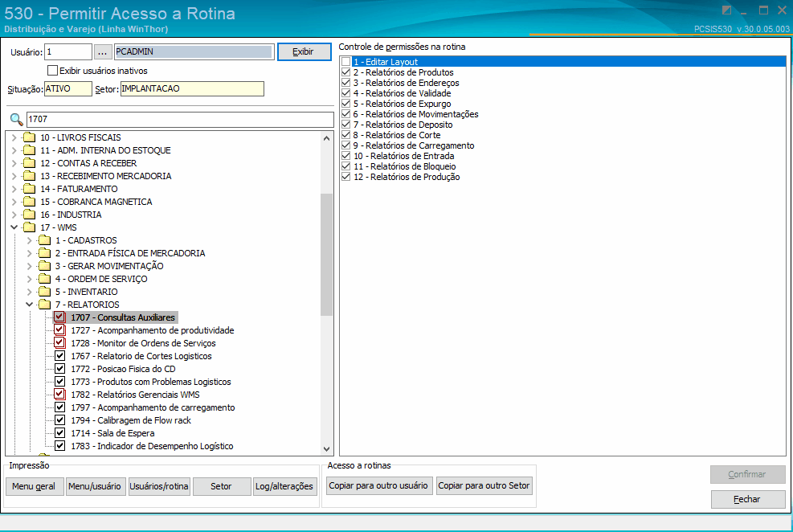793x532 pixels.
Task: Collapse the 17 - WMS node
Action: pos(14,227)
